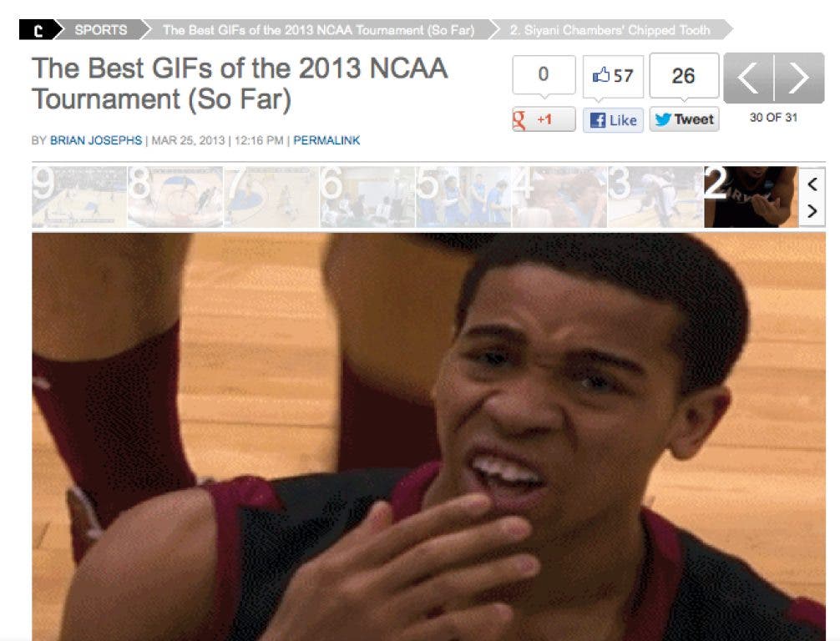The height and width of the screenshot is (641, 840).
Task: Open the SPORTS breadcrumb section
Action: 101,30
